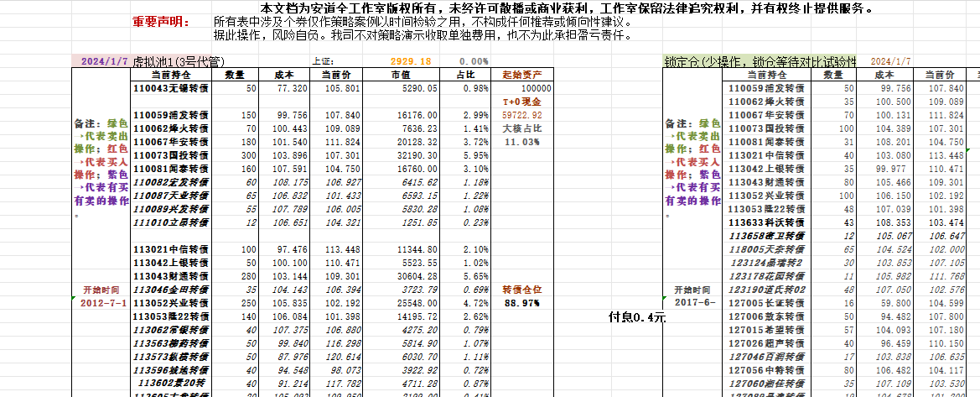Click the 88.97% position ratio cell
The image size is (980, 397).
[521, 303]
